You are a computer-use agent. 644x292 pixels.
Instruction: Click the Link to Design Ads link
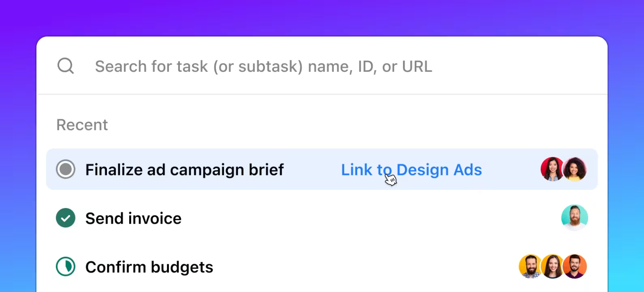411,169
